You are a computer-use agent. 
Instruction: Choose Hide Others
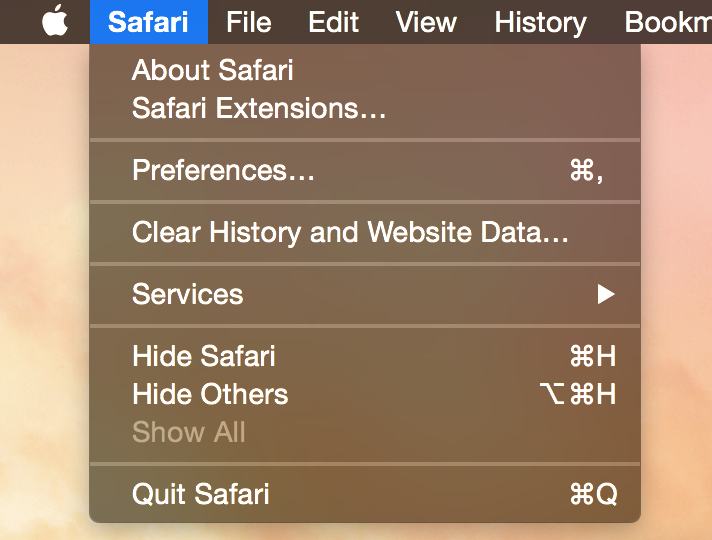(x=365, y=394)
